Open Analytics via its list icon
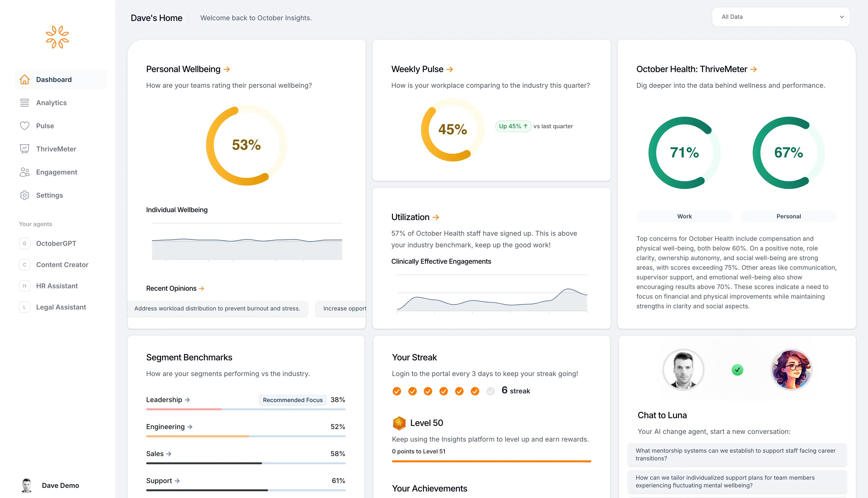Image resolution: width=868 pixels, height=498 pixels. pyautogui.click(x=25, y=103)
